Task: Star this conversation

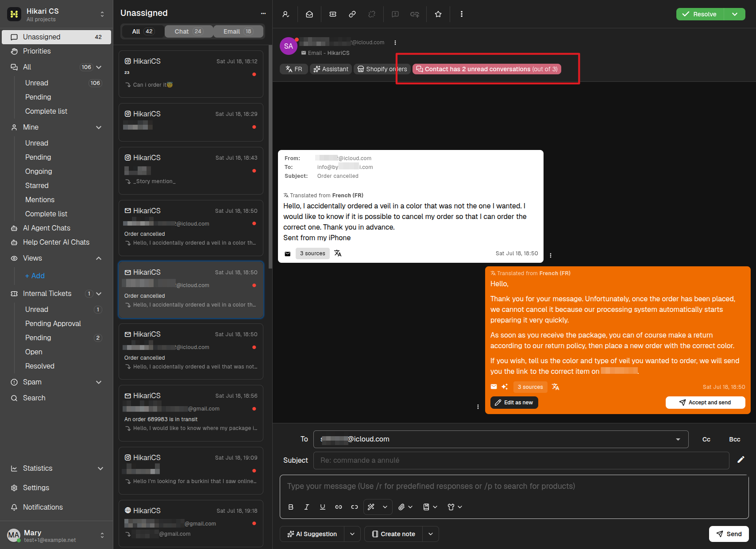Action: pyautogui.click(x=438, y=14)
